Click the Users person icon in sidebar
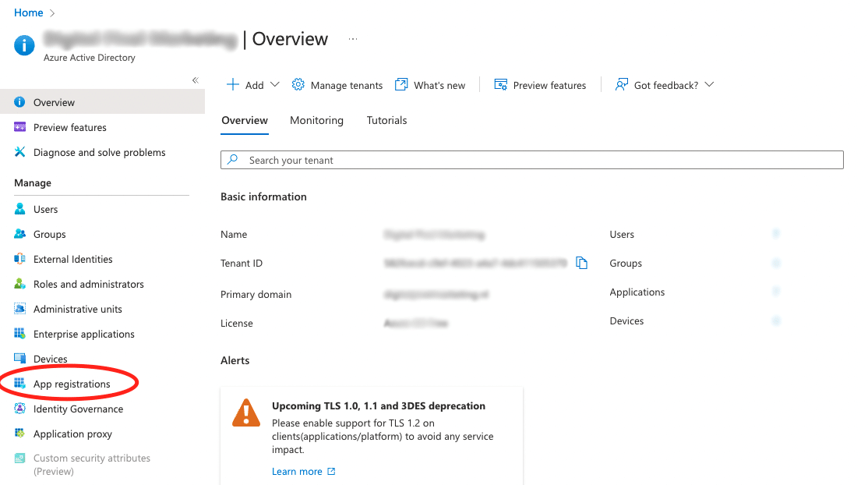The image size is (868, 485). point(19,209)
